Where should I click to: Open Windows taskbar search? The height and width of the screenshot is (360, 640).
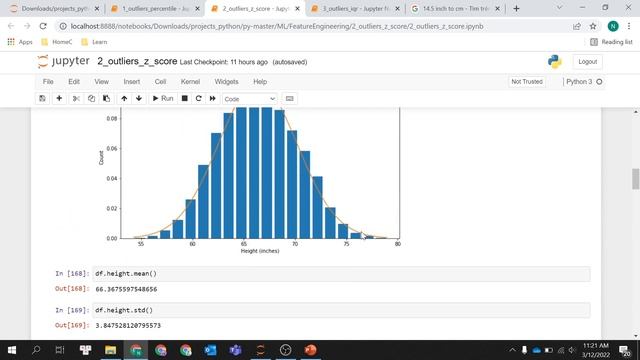coord(36,350)
